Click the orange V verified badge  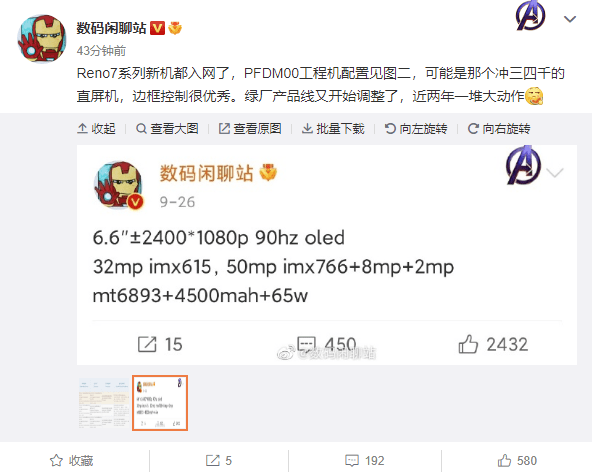tap(157, 28)
